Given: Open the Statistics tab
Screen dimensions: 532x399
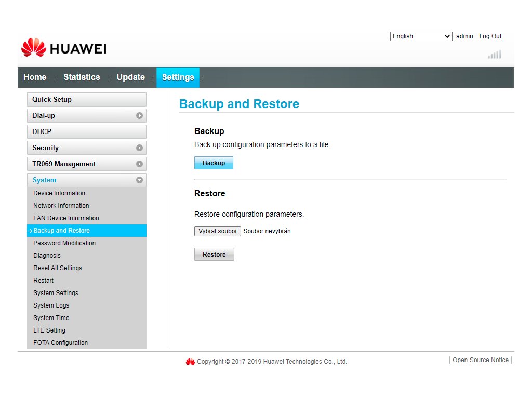Looking at the screenshot, I should (x=82, y=77).
